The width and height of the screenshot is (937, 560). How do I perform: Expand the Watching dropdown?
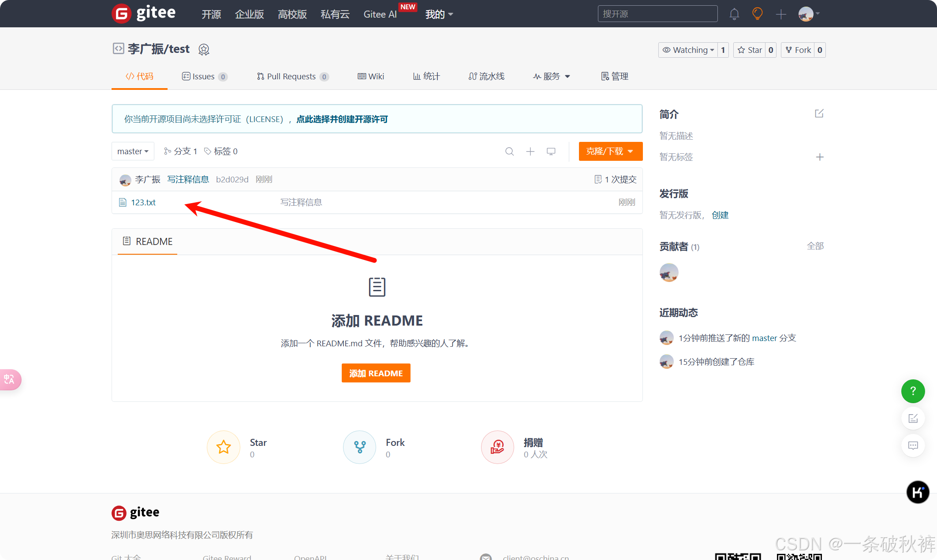[x=688, y=50]
